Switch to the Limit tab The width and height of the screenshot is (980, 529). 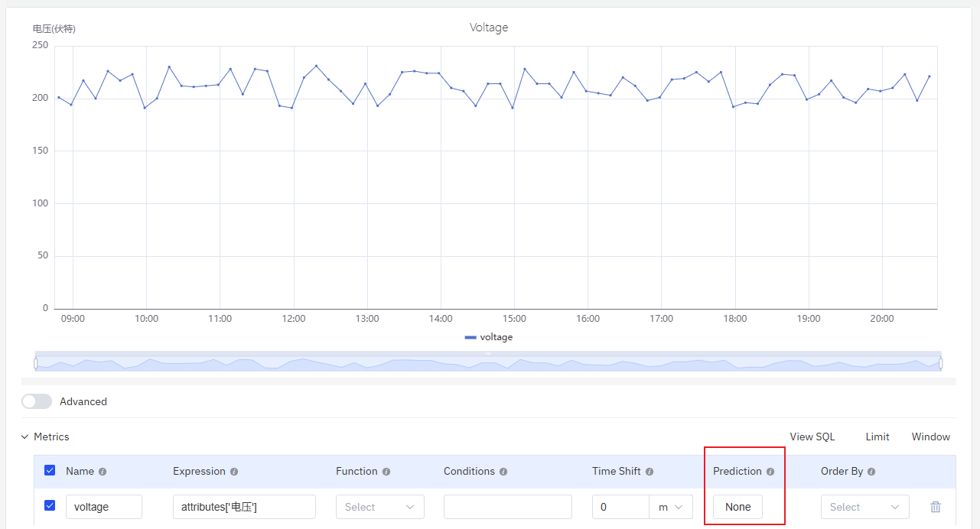[x=877, y=437]
